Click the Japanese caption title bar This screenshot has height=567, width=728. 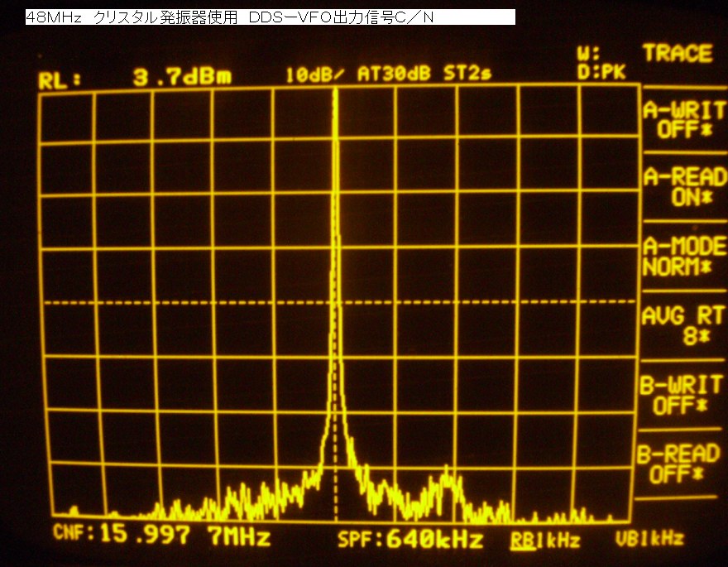[x=271, y=17]
